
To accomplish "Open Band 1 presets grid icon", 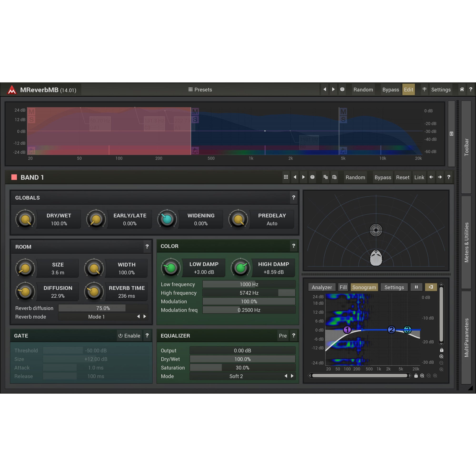I will [286, 177].
